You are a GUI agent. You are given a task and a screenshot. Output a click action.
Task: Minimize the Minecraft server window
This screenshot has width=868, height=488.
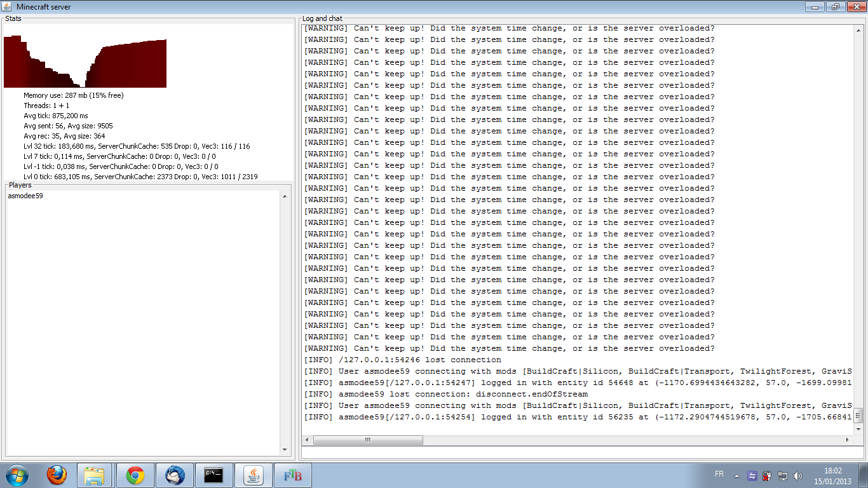815,6
